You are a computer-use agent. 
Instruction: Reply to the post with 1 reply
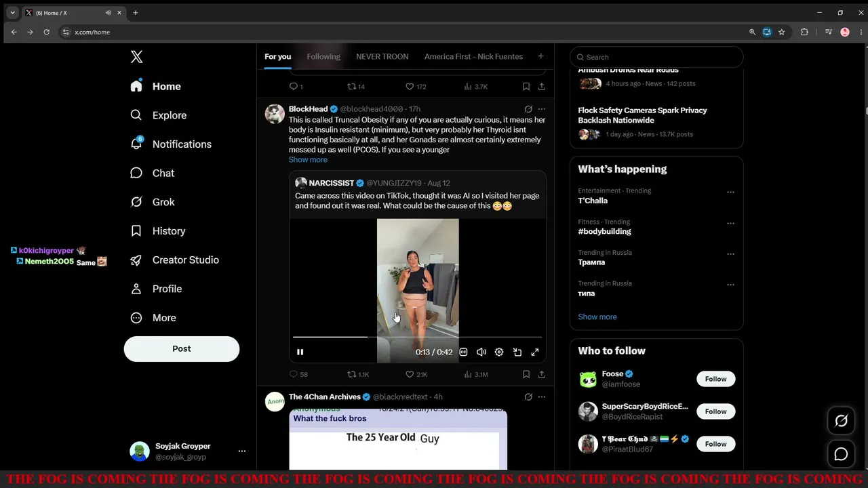click(296, 87)
